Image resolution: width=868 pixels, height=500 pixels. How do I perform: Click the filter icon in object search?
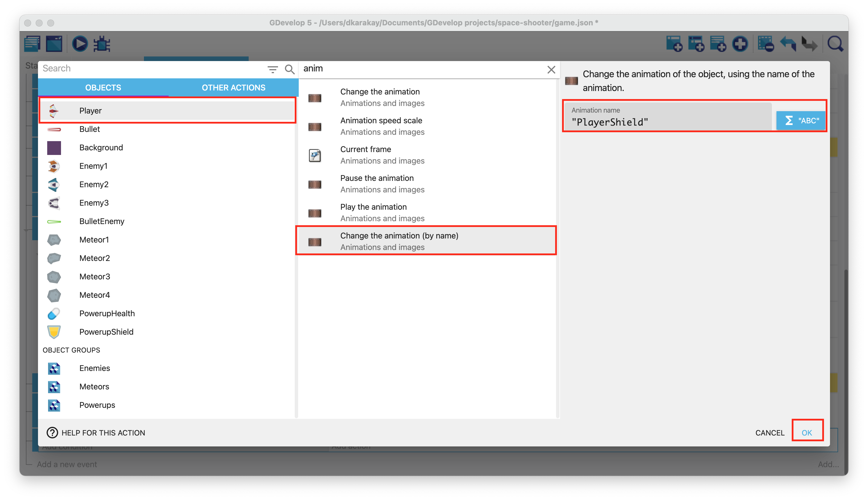pos(273,69)
